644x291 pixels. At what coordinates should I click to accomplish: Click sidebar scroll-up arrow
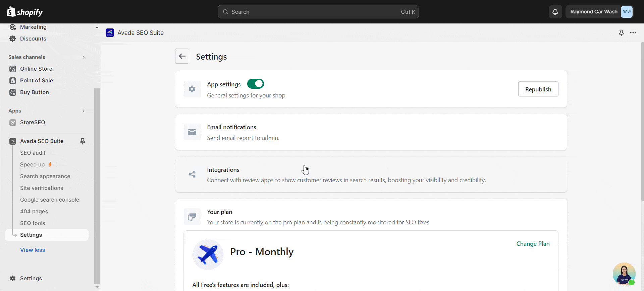point(97,27)
